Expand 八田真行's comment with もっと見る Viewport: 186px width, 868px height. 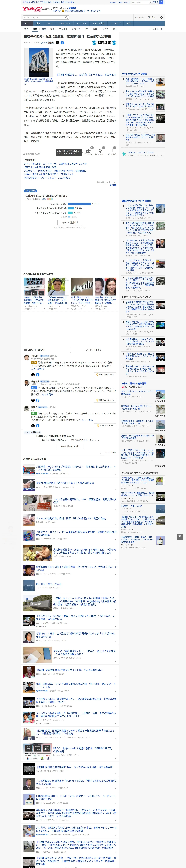39,369
